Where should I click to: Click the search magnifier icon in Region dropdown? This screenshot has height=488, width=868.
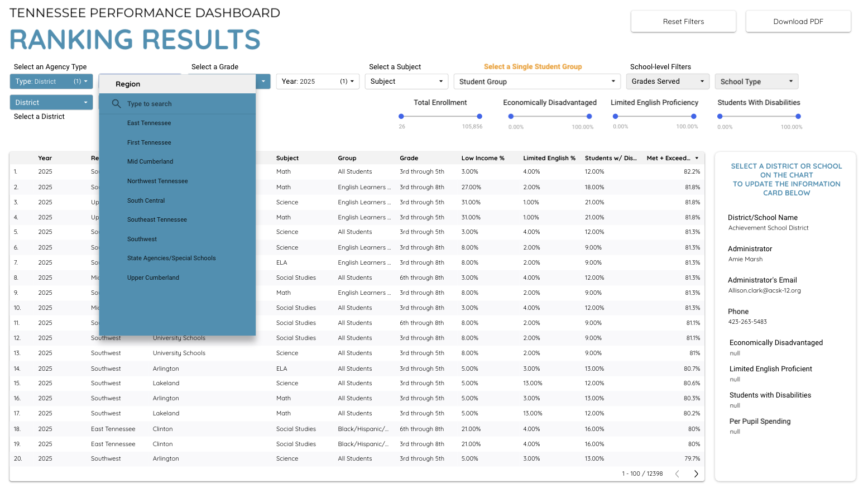click(117, 104)
